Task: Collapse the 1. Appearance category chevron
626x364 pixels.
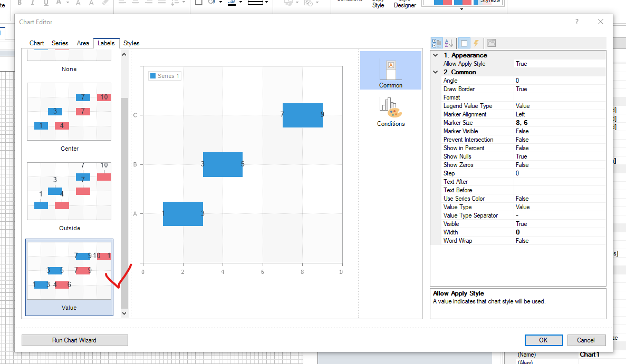Action: [436, 55]
